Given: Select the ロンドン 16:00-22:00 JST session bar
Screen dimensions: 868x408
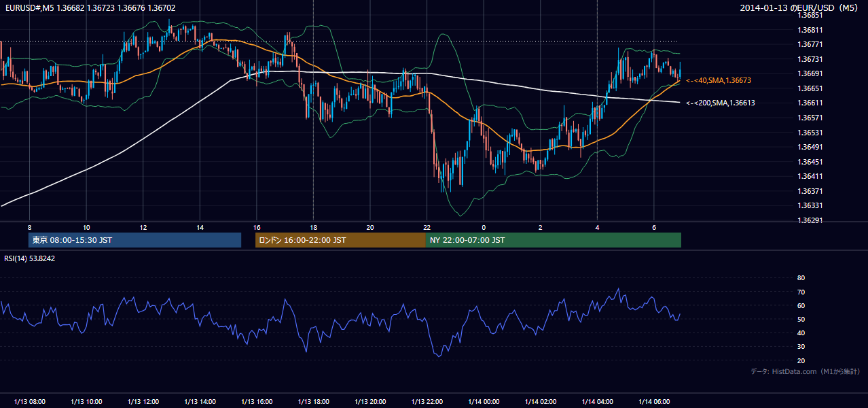Looking at the screenshot, I should click(x=340, y=240).
